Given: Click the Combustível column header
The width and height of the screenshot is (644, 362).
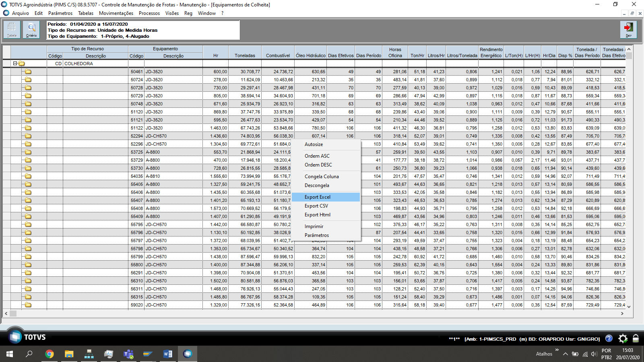Looking at the screenshot, I should [x=278, y=52].
